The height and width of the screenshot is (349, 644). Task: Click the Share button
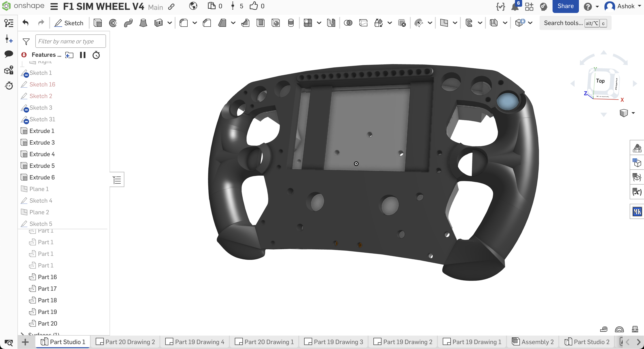565,6
